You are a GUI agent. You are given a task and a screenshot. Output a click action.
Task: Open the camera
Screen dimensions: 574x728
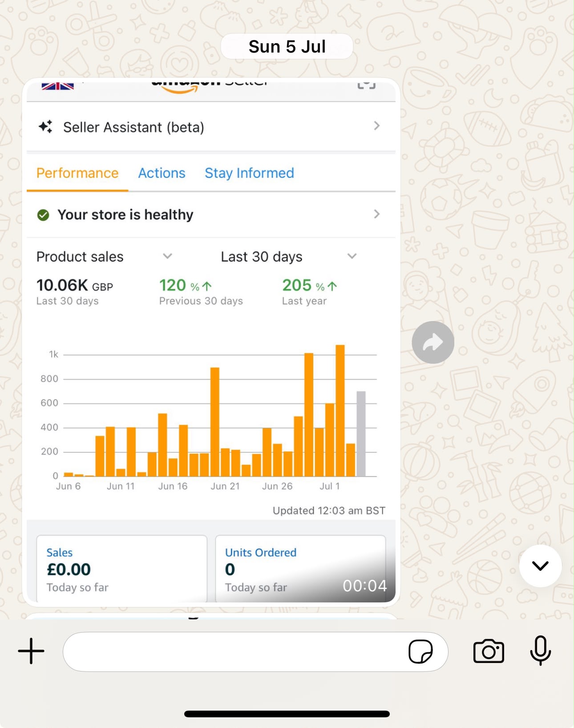(x=489, y=651)
